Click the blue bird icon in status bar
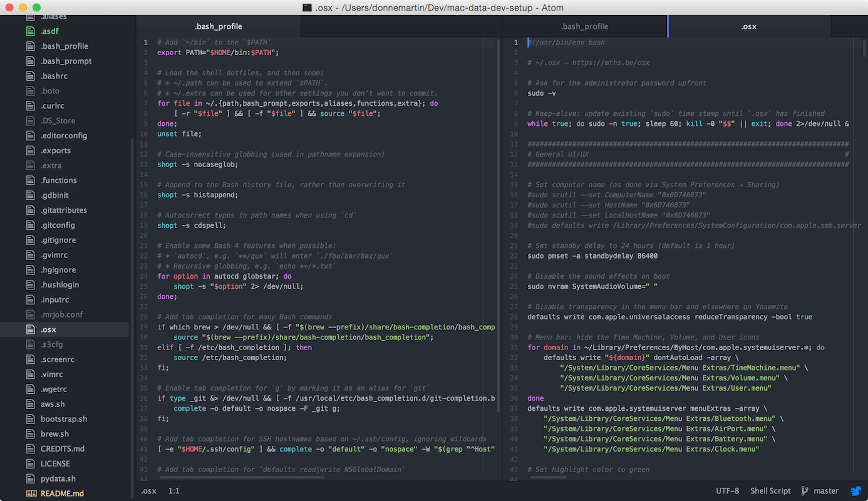Viewport: 868px width, 501px height. [x=855, y=491]
